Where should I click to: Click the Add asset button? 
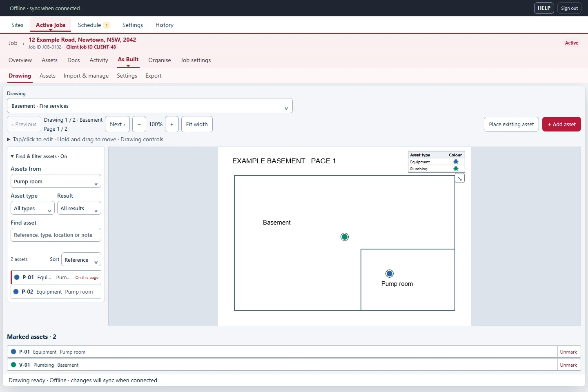coord(561,124)
